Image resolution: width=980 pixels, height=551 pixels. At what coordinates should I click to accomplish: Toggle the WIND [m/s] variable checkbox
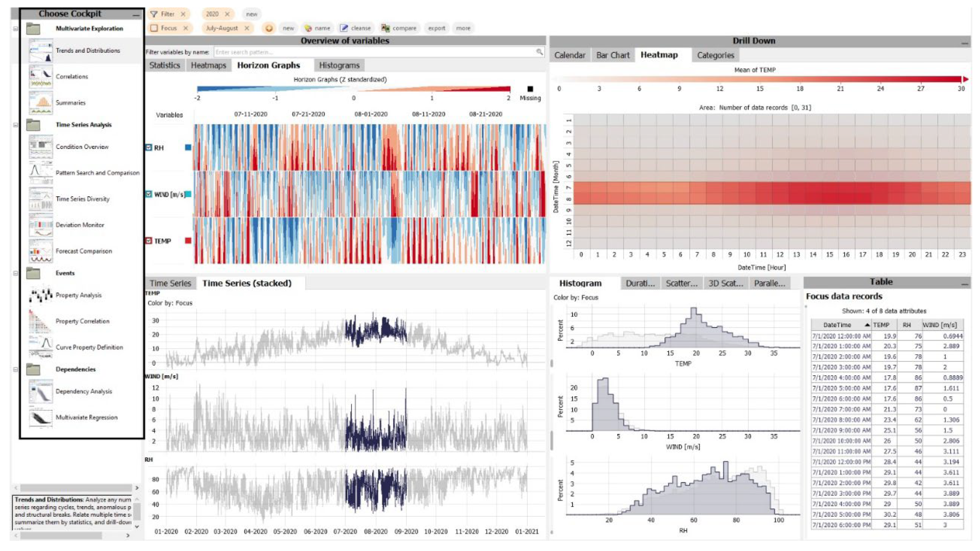coord(149,194)
